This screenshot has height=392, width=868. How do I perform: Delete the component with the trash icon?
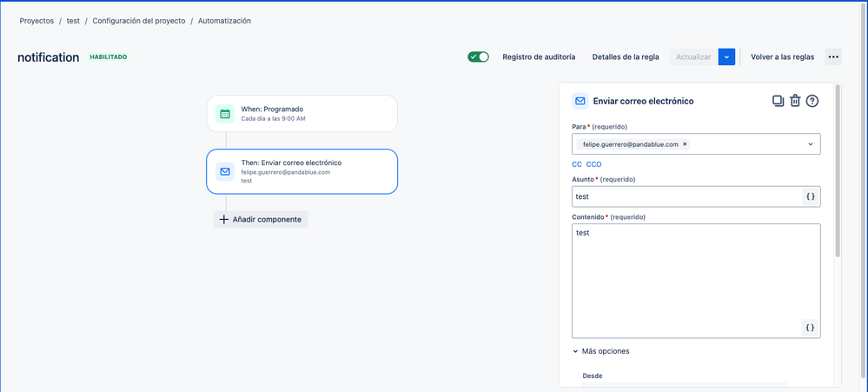[795, 101]
